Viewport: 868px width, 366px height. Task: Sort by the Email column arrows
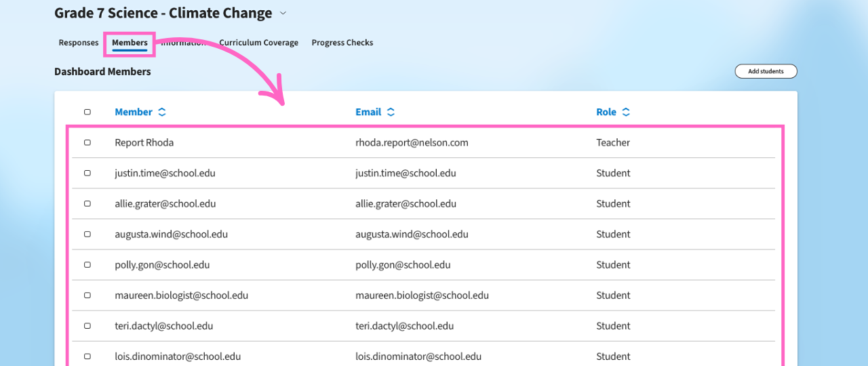click(x=391, y=112)
